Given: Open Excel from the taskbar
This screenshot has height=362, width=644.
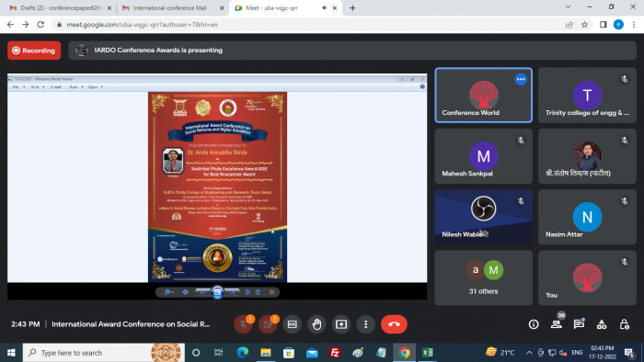Looking at the screenshot, I should 427,353.
